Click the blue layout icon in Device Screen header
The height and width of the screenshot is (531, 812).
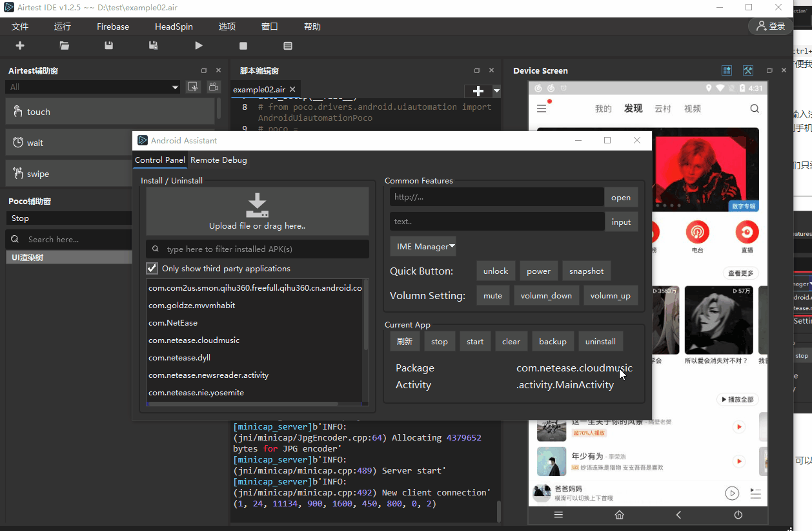(727, 70)
